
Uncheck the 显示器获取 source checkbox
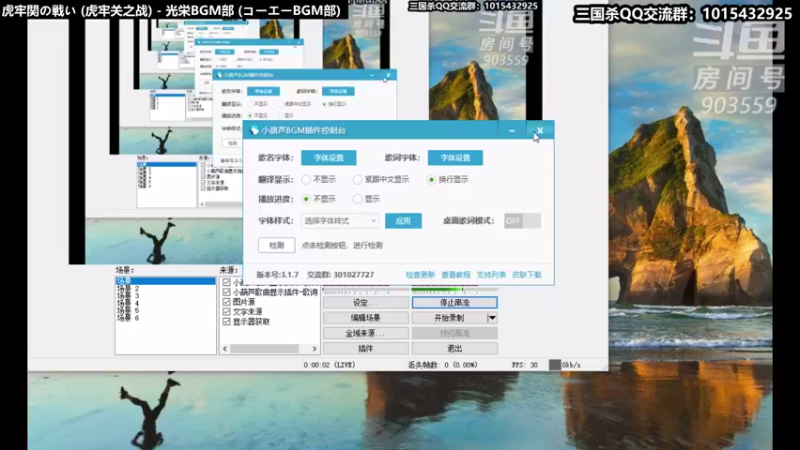tap(227, 322)
